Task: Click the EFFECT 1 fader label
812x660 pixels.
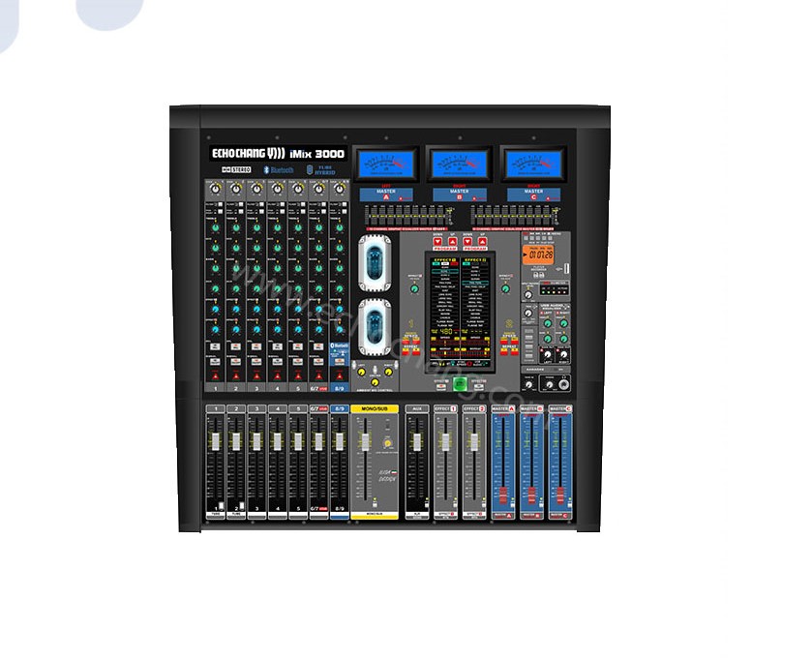Action: coord(445,408)
